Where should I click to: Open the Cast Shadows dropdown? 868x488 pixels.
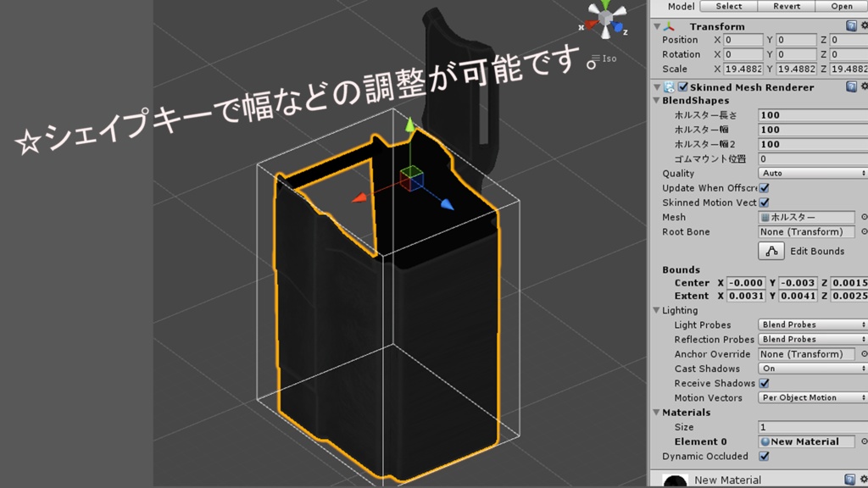click(x=810, y=369)
